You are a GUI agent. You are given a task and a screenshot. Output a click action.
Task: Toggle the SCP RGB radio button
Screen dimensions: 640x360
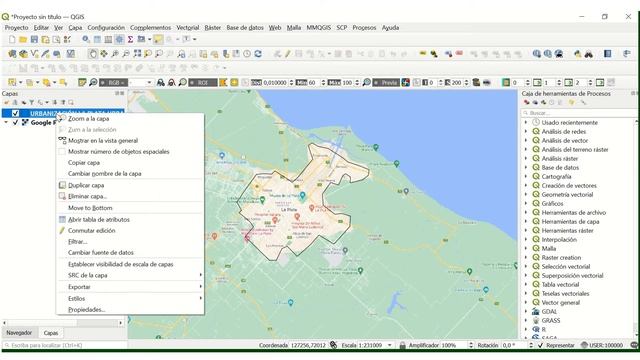tap(103, 82)
